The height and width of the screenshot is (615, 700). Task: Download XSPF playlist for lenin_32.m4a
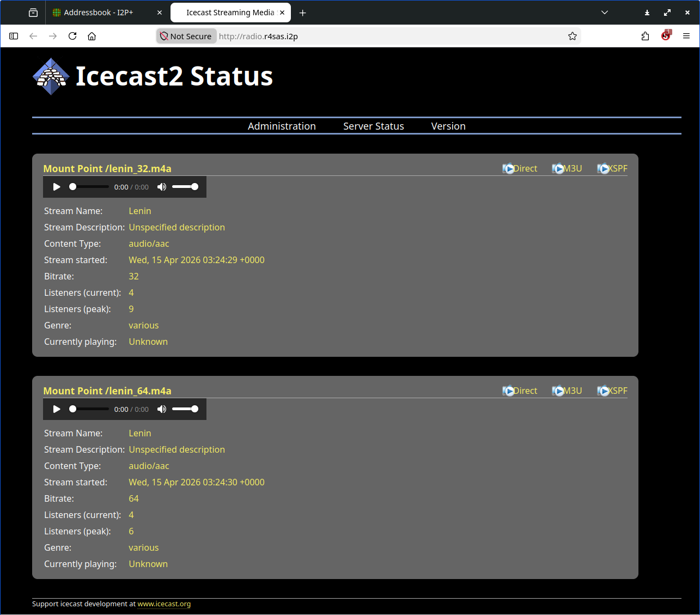tap(612, 169)
